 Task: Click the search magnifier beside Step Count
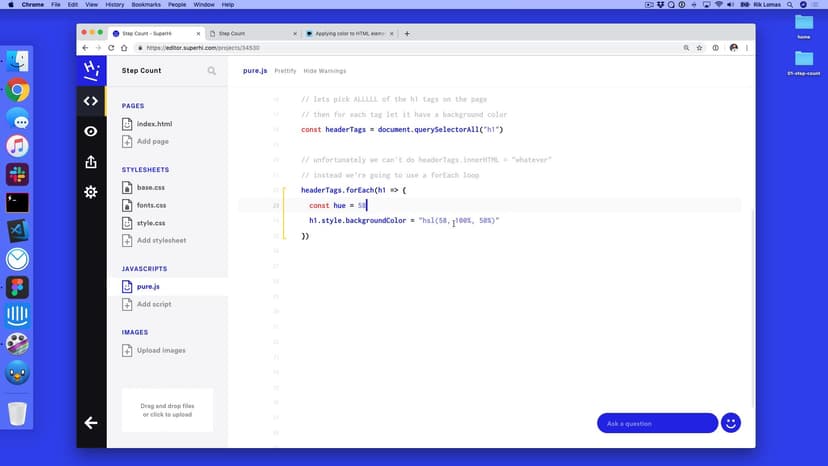(212, 71)
